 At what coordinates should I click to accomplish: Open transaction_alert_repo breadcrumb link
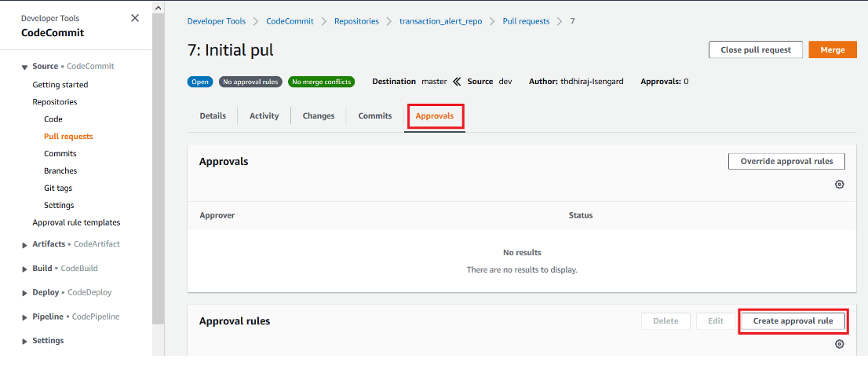point(440,21)
